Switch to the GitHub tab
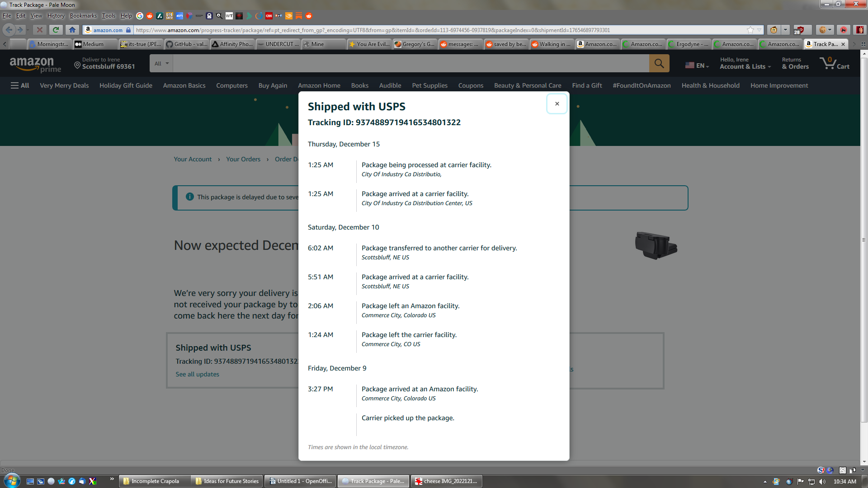This screenshot has height=488, width=868. 187,44
